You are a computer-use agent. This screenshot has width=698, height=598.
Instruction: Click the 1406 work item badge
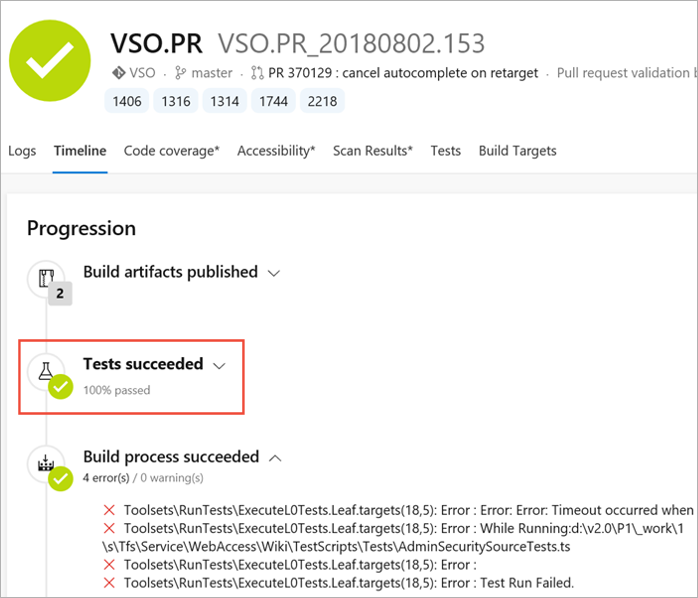tap(126, 101)
